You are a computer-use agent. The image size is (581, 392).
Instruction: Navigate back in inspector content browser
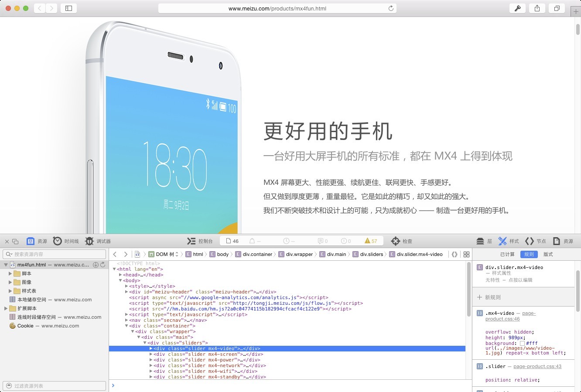115,254
